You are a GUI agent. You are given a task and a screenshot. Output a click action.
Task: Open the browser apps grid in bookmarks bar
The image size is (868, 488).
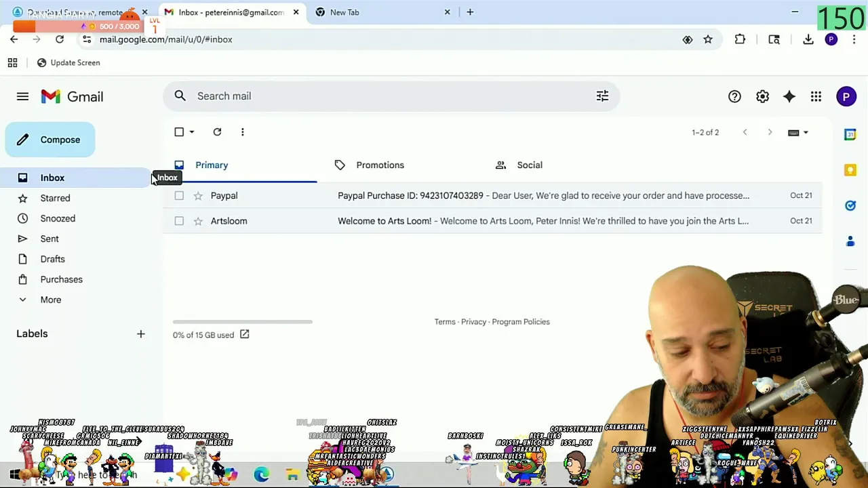coord(12,62)
